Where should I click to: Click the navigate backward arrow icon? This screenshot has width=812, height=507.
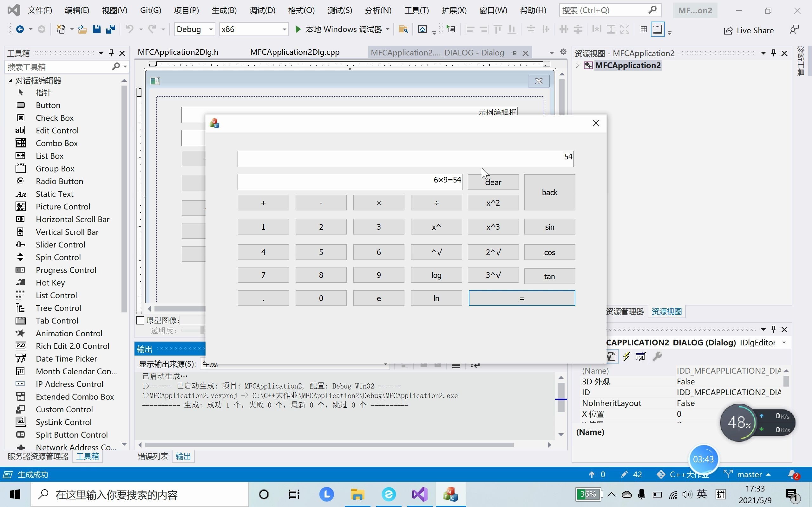pyautogui.click(x=20, y=29)
